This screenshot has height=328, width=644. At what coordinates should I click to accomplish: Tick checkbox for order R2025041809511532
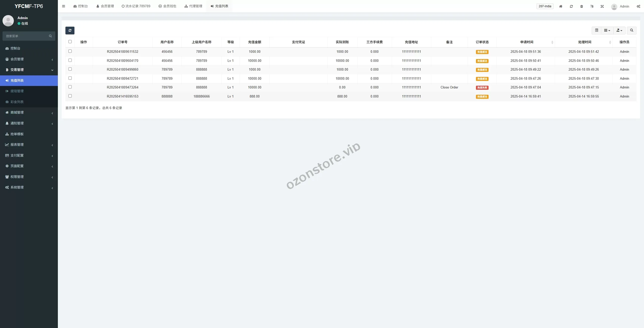pyautogui.click(x=70, y=51)
